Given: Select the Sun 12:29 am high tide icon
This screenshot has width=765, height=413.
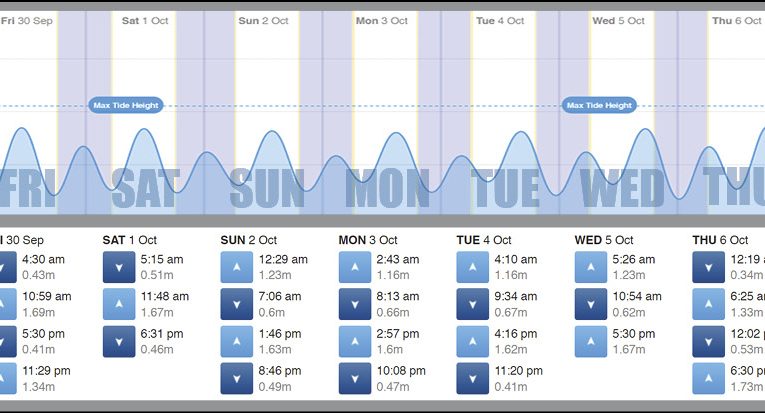Looking at the screenshot, I should coord(236,267).
